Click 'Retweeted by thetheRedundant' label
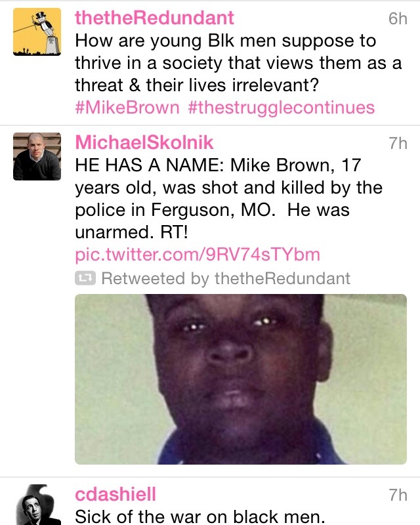Viewport: 420px width, 525px height. pos(226,278)
